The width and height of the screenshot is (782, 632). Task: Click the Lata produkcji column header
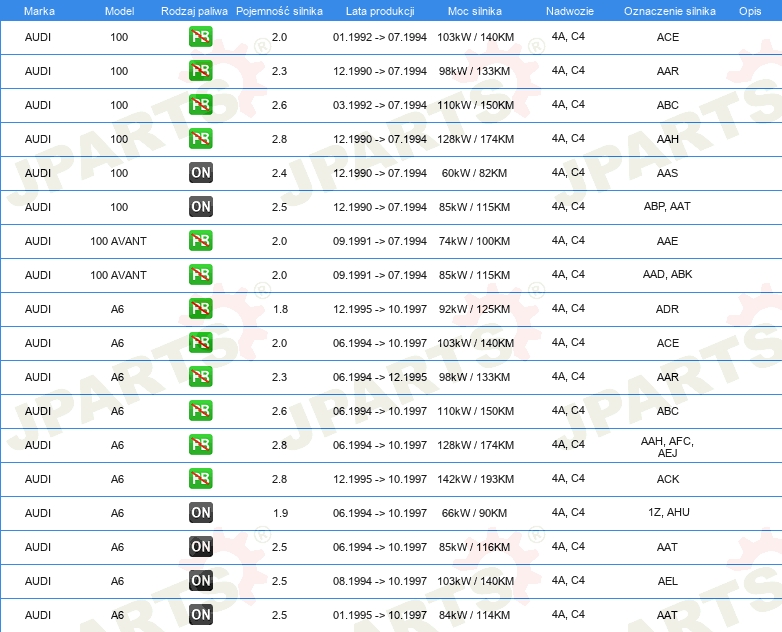380,11
